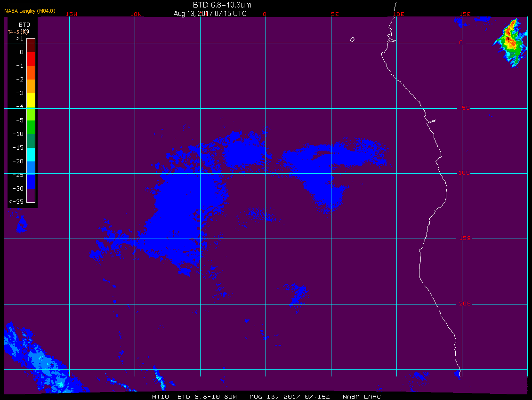This screenshot has height=400, width=532.
Task: Click the '15S' latitude label
Action: (x=465, y=239)
